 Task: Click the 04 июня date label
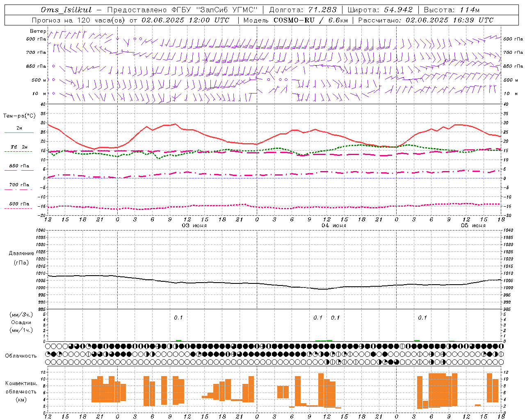pyautogui.click(x=334, y=226)
